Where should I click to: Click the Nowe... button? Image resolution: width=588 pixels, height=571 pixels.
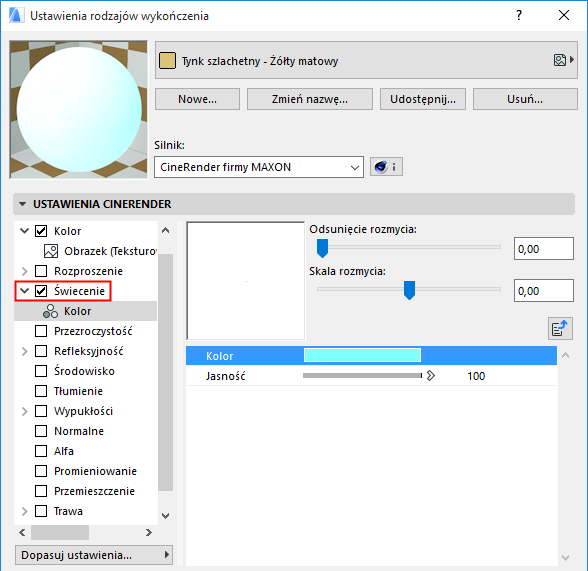click(197, 99)
